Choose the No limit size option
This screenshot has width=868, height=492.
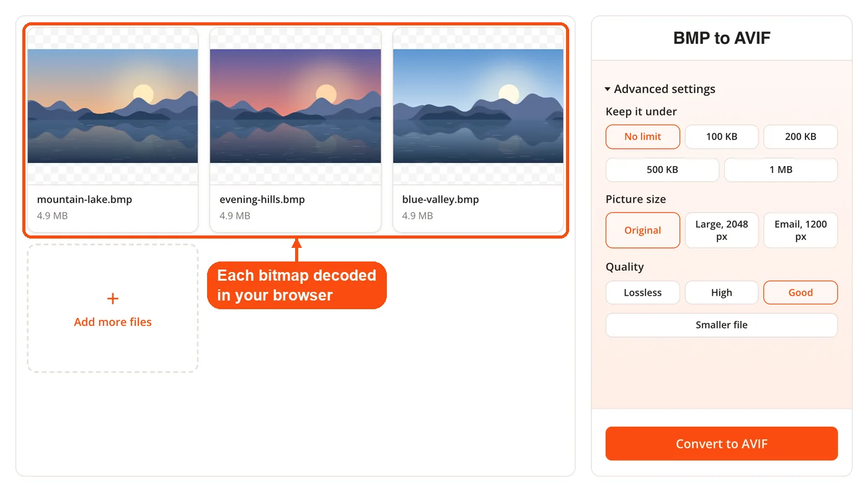coord(643,137)
